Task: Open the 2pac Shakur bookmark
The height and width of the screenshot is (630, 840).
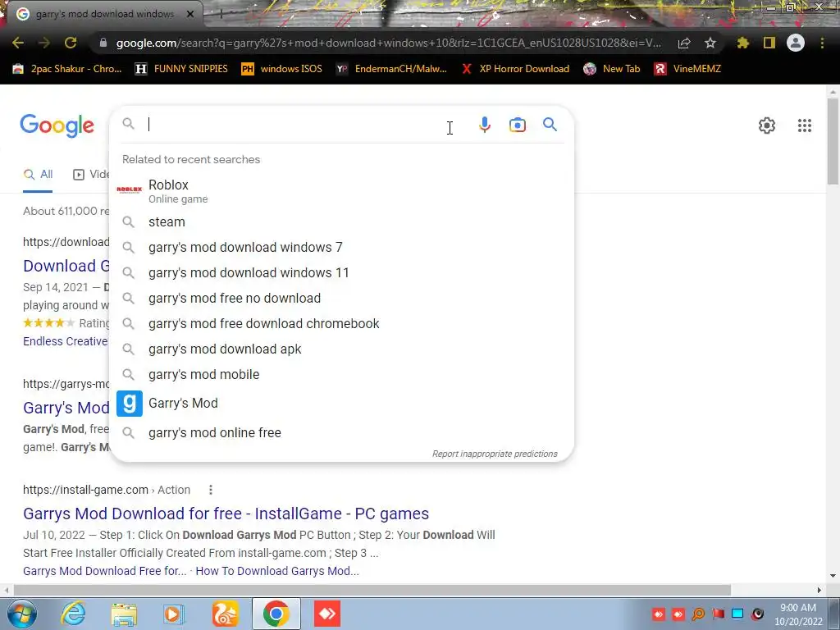Action: pyautogui.click(x=67, y=69)
